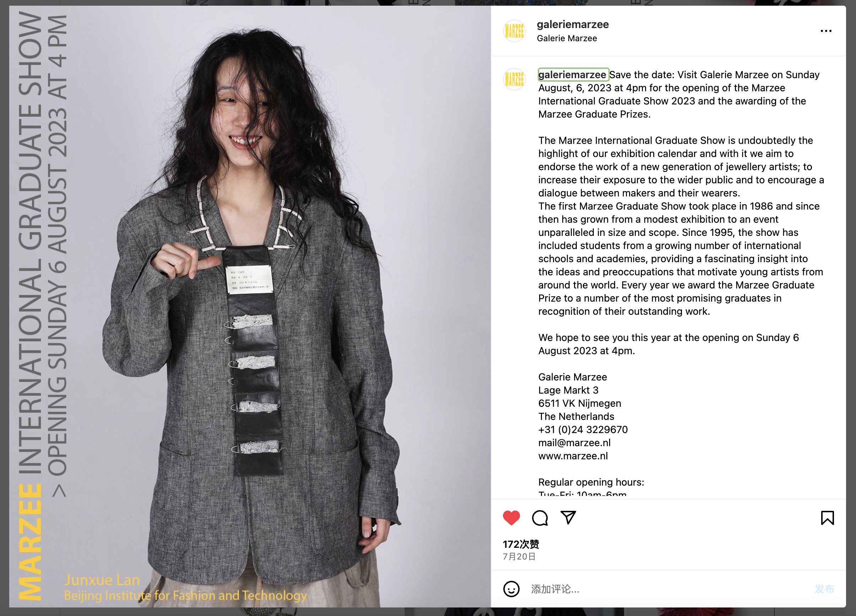The width and height of the screenshot is (856, 616).
Task: Open the emoji picker smiley icon
Action: [511, 589]
